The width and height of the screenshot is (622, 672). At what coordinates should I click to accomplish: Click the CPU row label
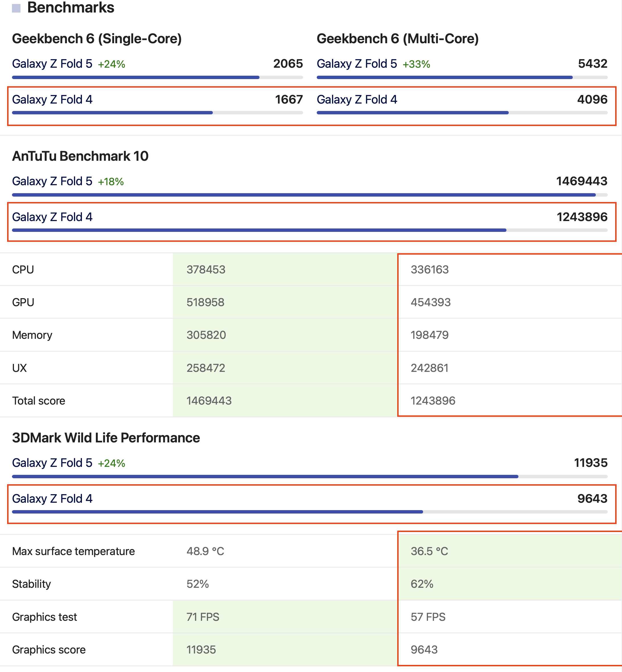point(23,269)
